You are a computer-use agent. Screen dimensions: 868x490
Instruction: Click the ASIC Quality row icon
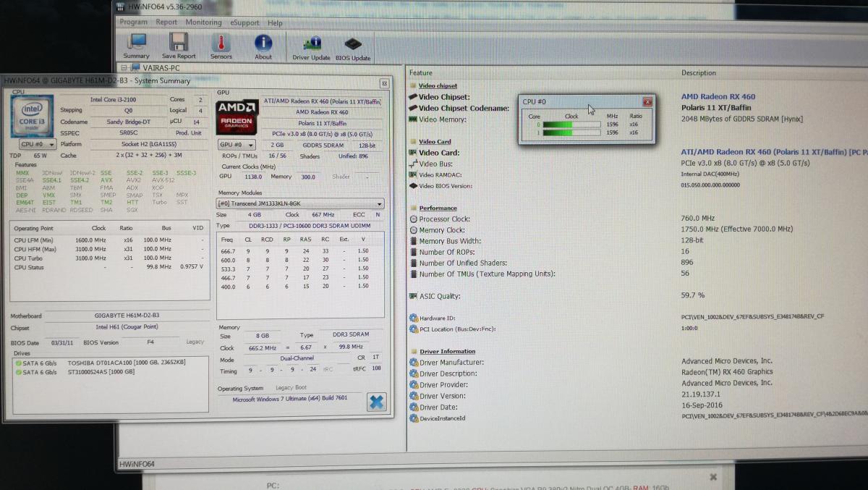coord(413,296)
